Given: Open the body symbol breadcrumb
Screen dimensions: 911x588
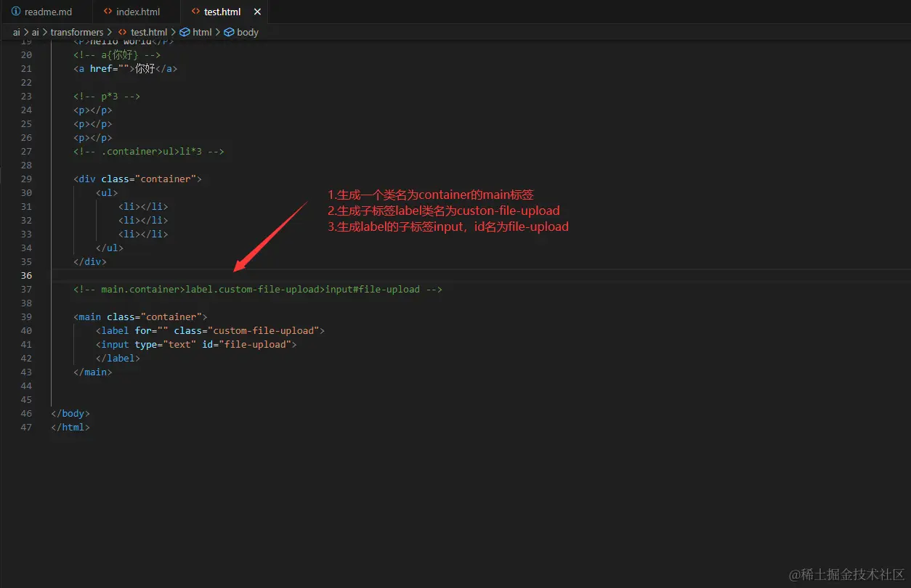Looking at the screenshot, I should [x=248, y=32].
